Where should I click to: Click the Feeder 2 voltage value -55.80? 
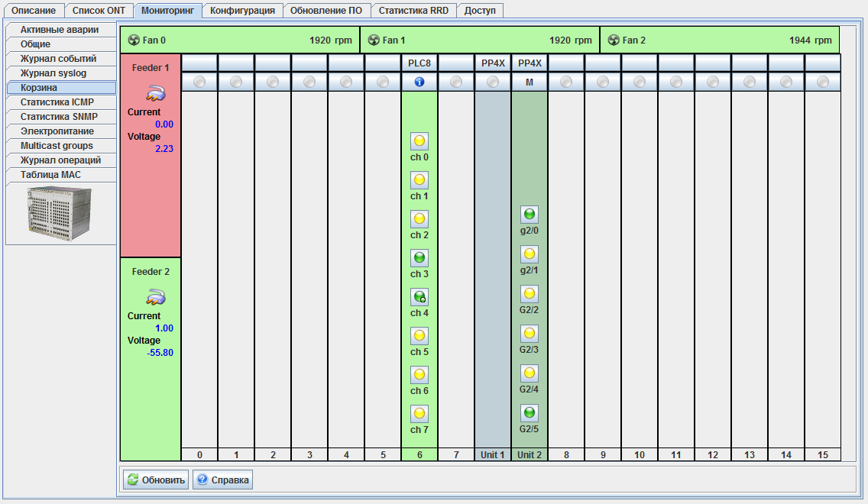(x=160, y=352)
